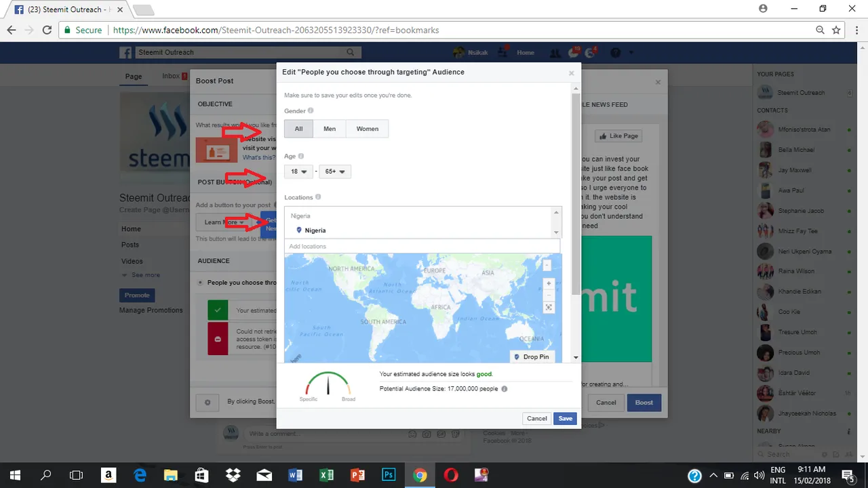This screenshot has width=868, height=488.
Task: Select the All gender option
Action: pos(298,129)
